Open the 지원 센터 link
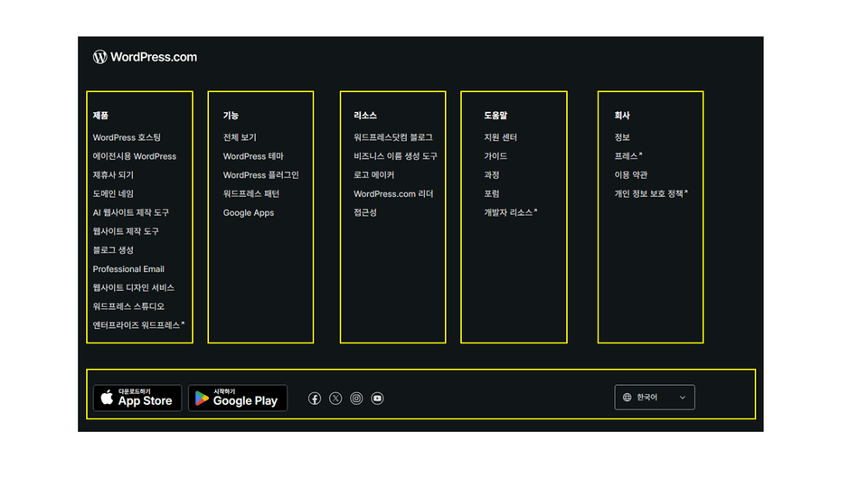868x488 pixels. (500, 137)
